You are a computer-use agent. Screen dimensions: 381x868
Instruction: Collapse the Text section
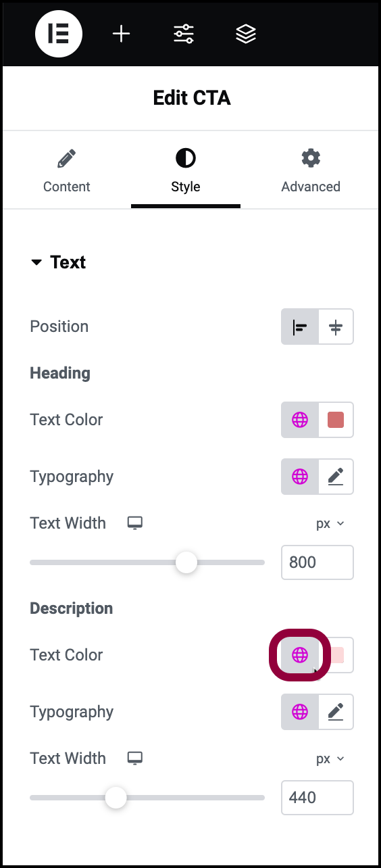pos(58,262)
